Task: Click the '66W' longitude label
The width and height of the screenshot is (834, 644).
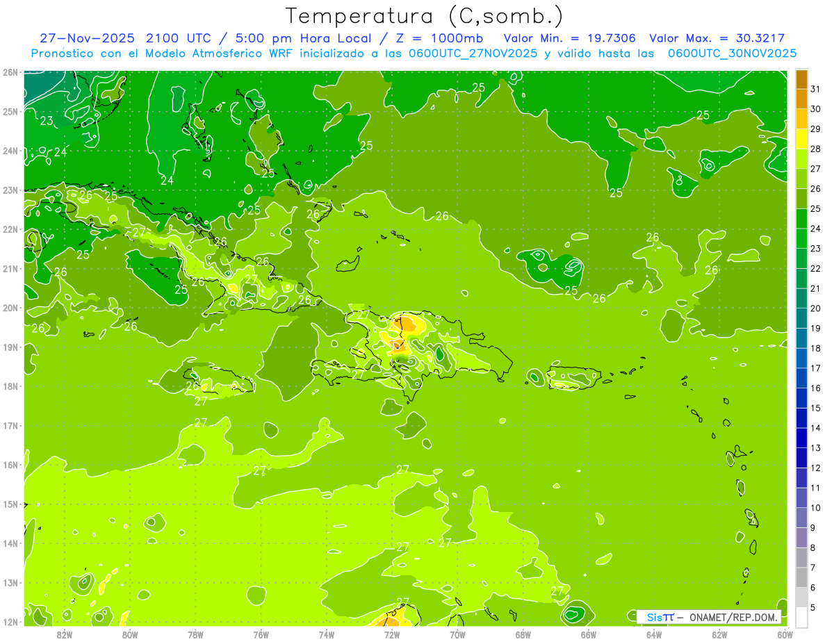Action: [x=588, y=634]
